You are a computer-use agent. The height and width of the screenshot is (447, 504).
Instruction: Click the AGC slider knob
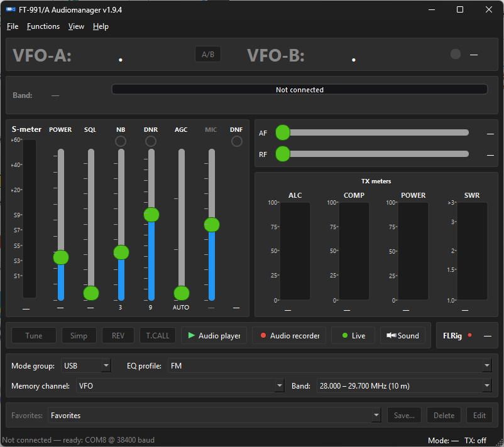point(182,293)
